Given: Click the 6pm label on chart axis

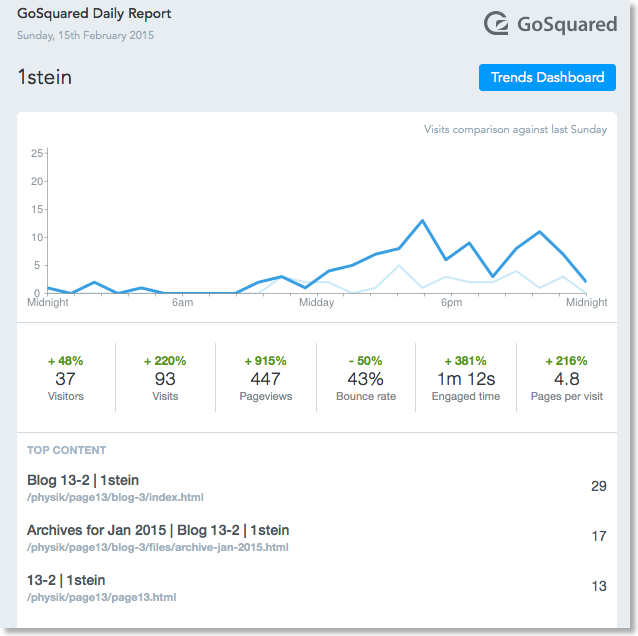Looking at the screenshot, I should pos(452,302).
